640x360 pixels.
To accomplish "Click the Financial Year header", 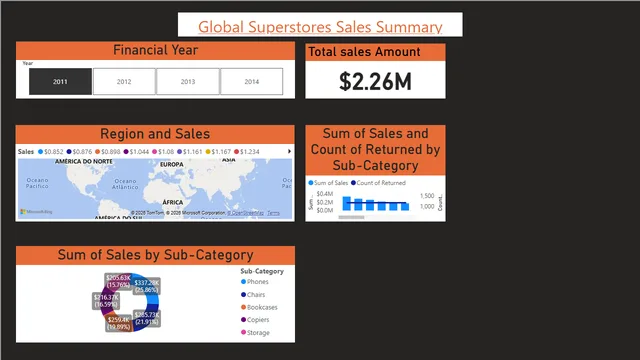I will click(x=155, y=50).
